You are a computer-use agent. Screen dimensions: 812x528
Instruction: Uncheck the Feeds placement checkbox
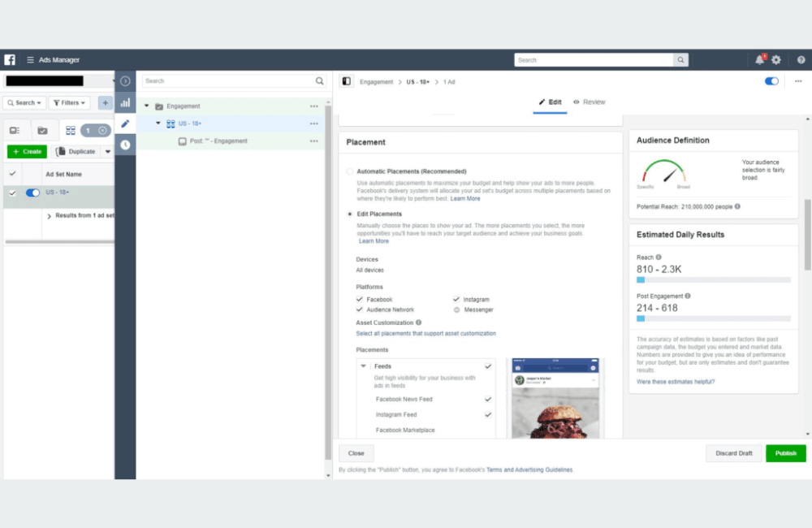click(x=488, y=366)
